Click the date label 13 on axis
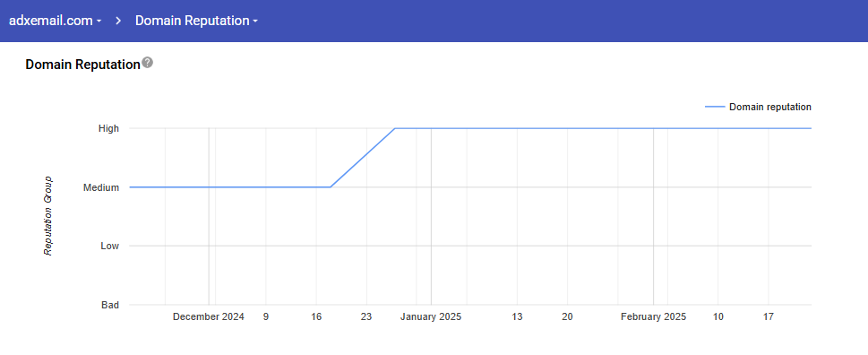This screenshot has height=355, width=868. (x=517, y=317)
